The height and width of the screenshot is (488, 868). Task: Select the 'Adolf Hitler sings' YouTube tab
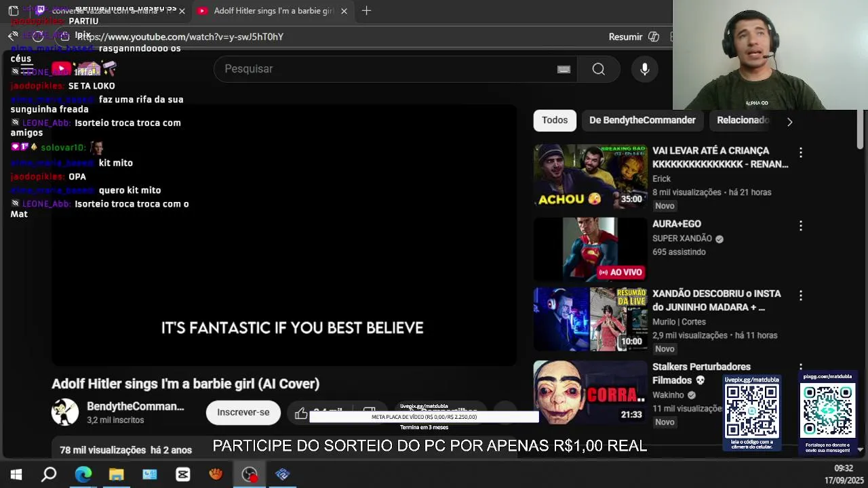click(x=273, y=11)
